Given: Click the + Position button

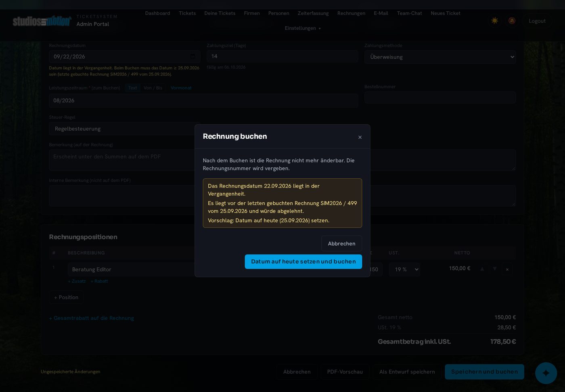Looking at the screenshot, I should coord(66,297).
